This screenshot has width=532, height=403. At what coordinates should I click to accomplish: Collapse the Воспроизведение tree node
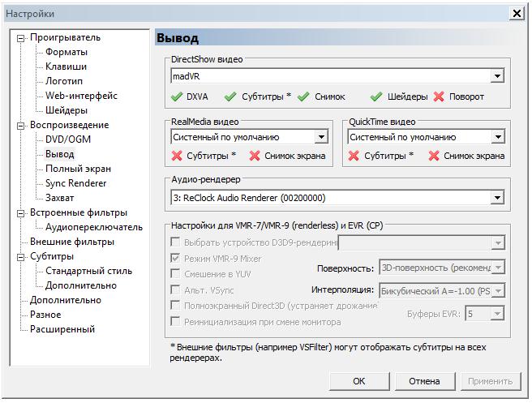20,125
